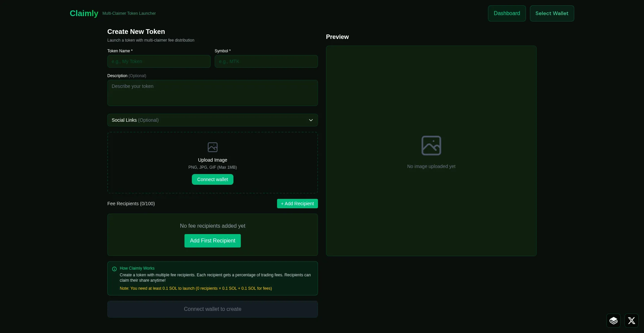Viewport: 644px width, 333px height.
Task: Click Connect wallet in upload box
Action: (212, 179)
